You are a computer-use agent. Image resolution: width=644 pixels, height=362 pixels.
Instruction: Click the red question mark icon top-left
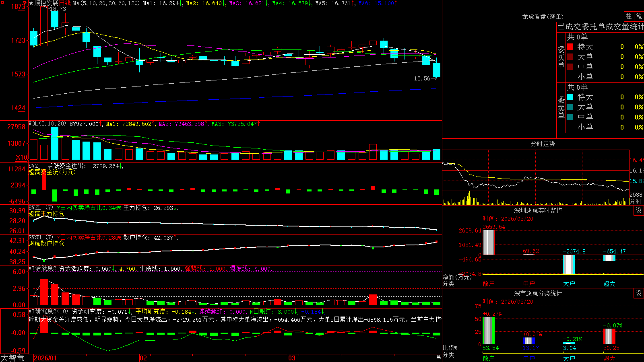pyautogui.click(x=25, y=3)
